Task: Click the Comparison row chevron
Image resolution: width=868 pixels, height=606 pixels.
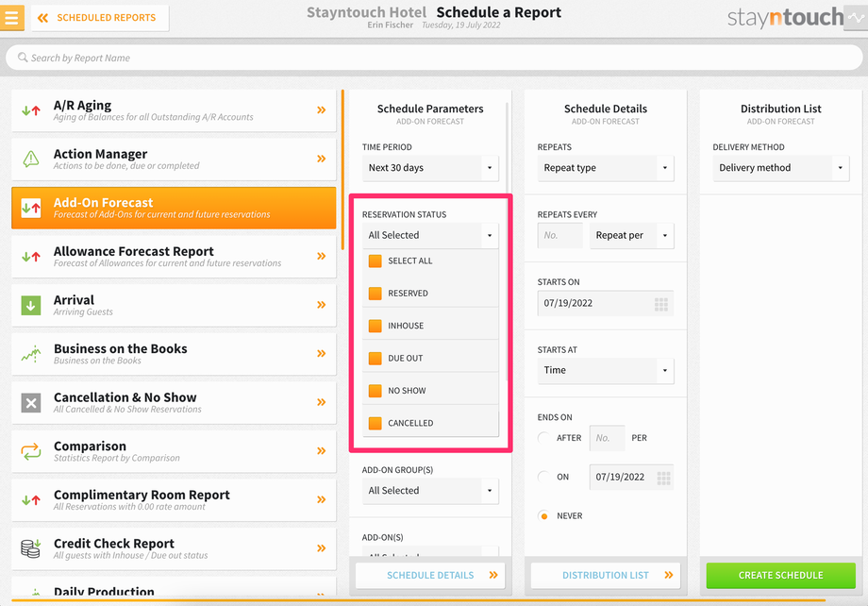Action: (x=321, y=451)
